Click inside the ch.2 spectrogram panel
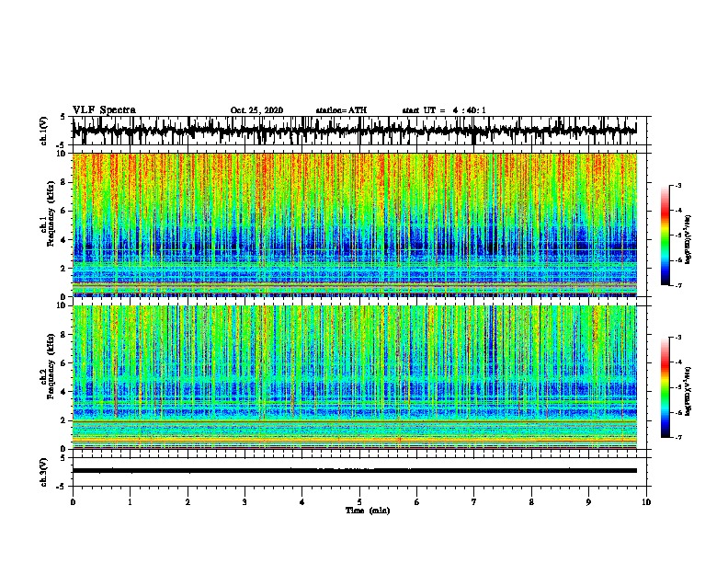This screenshot has width=728, height=563. (x=354, y=377)
